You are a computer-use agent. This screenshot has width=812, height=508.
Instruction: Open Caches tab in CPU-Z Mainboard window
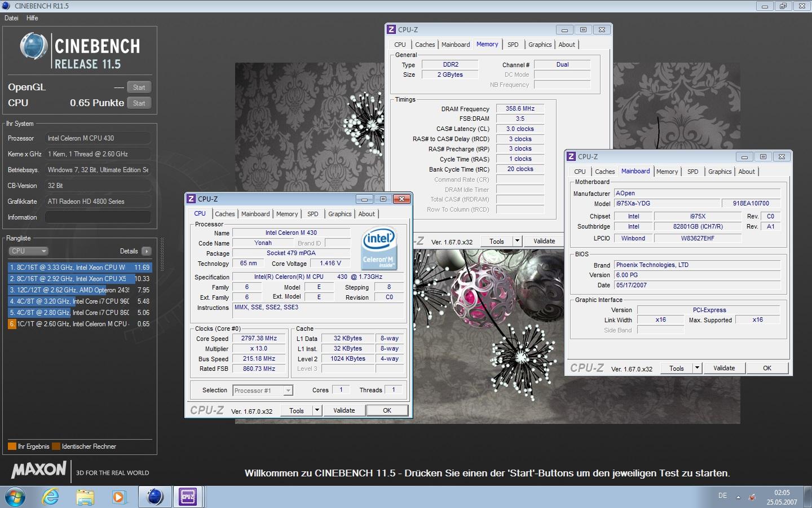click(604, 172)
